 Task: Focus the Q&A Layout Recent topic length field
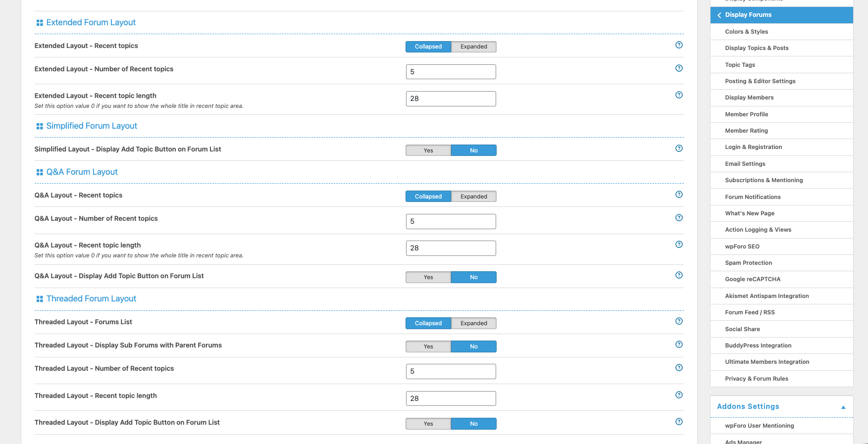(x=451, y=248)
